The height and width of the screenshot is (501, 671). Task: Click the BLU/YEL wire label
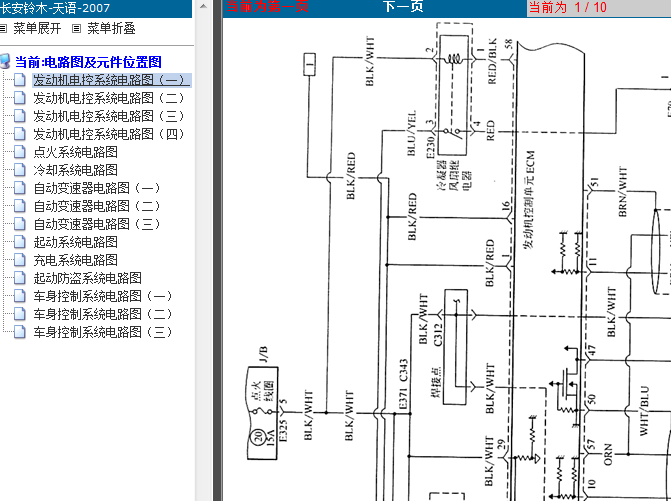coord(411,134)
